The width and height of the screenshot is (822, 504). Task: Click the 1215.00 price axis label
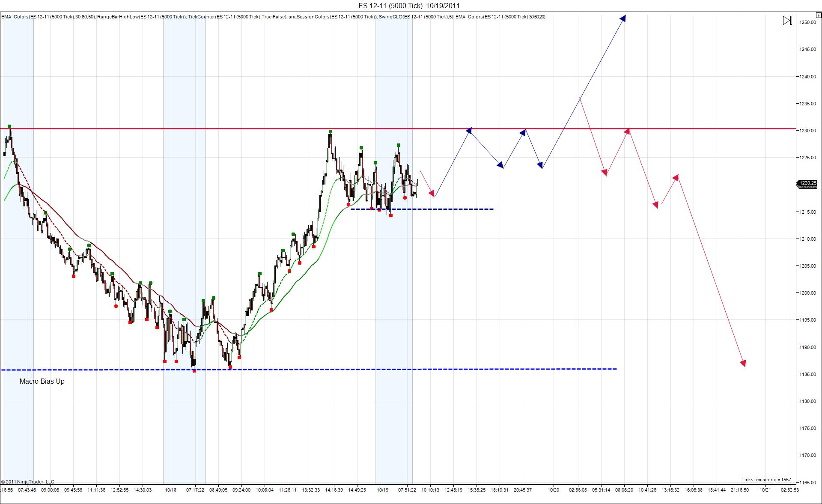(x=807, y=212)
